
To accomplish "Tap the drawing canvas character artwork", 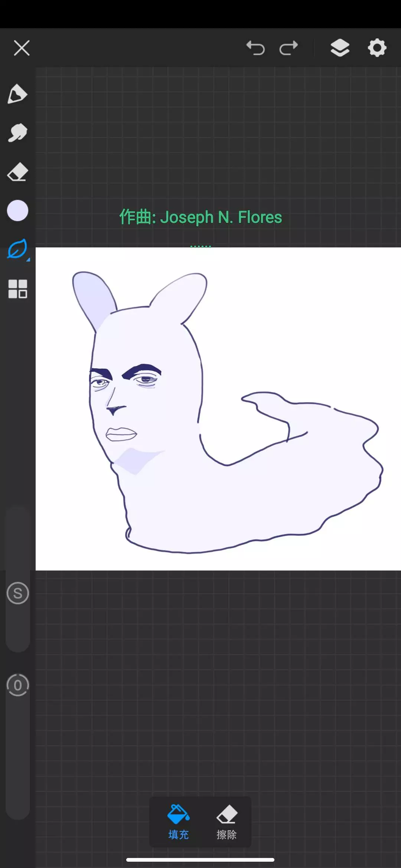I will pyautogui.click(x=227, y=412).
